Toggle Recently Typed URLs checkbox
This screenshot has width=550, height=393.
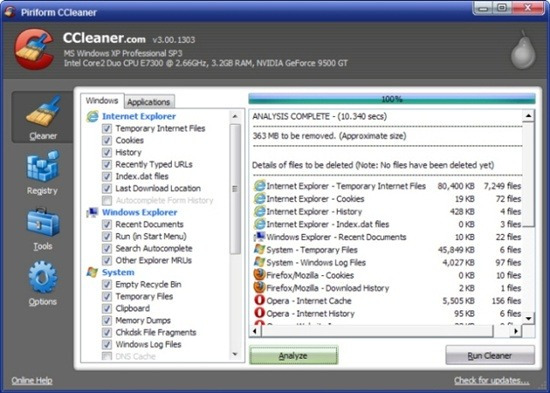107,164
